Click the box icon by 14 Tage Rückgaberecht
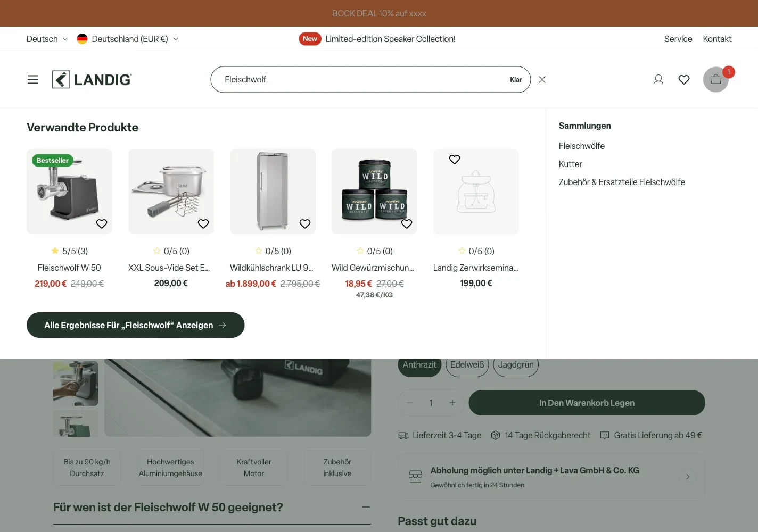This screenshot has height=532, width=758. pos(496,435)
